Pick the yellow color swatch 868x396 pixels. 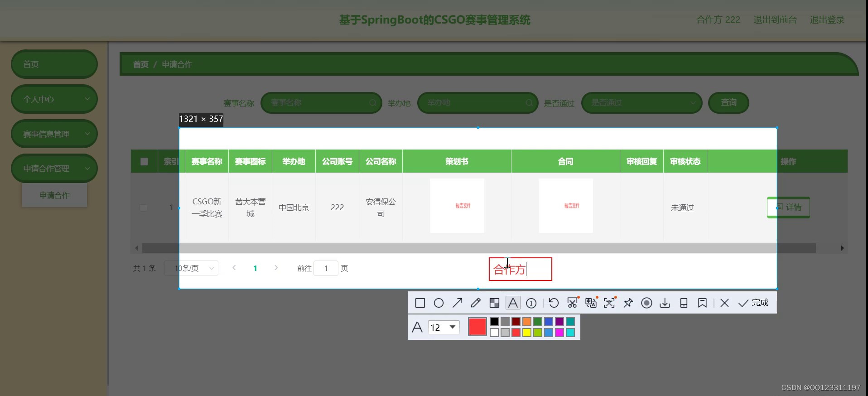coord(527,333)
